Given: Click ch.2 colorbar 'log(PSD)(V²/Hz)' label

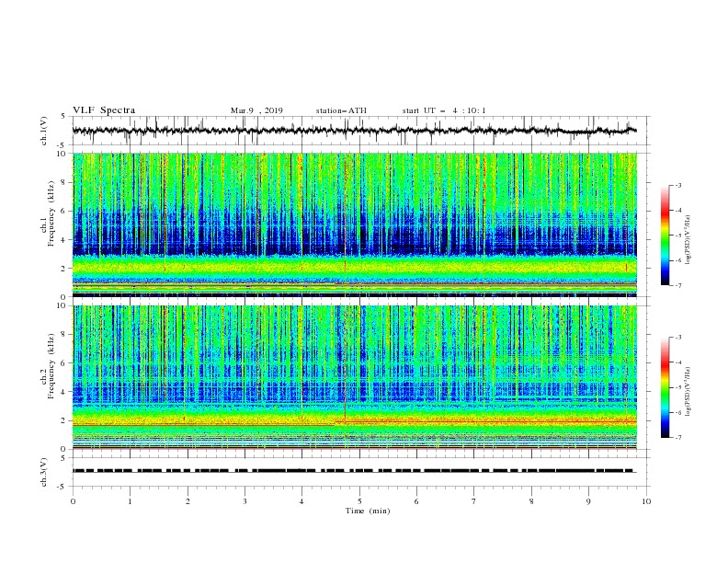Looking at the screenshot, I should pyautogui.click(x=688, y=392).
